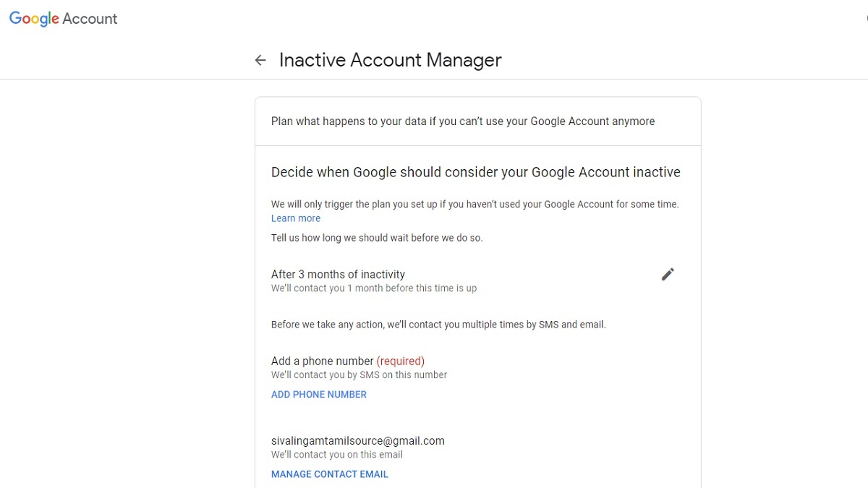Click the pencil icon to edit inactivity period
The height and width of the screenshot is (488, 868).
click(668, 274)
